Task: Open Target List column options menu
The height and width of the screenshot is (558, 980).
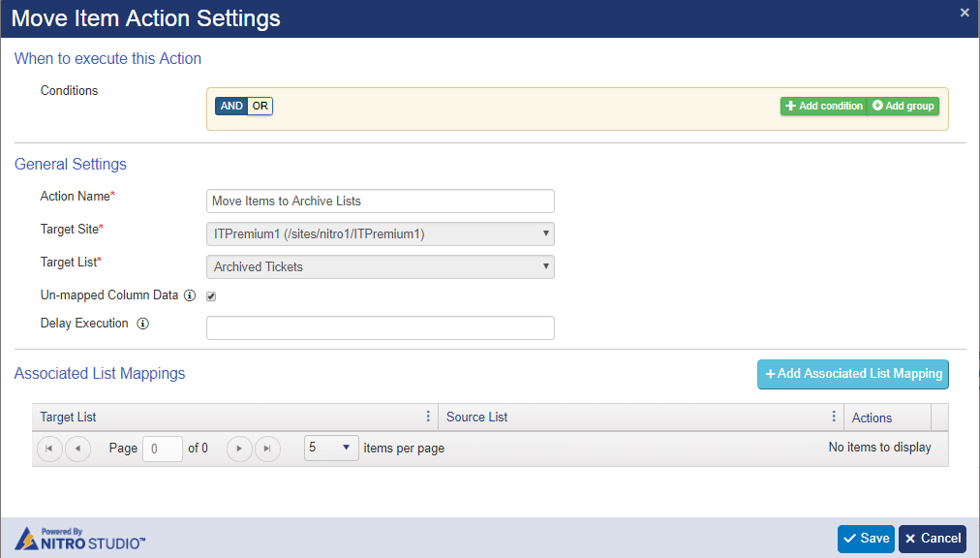Action: point(428,417)
